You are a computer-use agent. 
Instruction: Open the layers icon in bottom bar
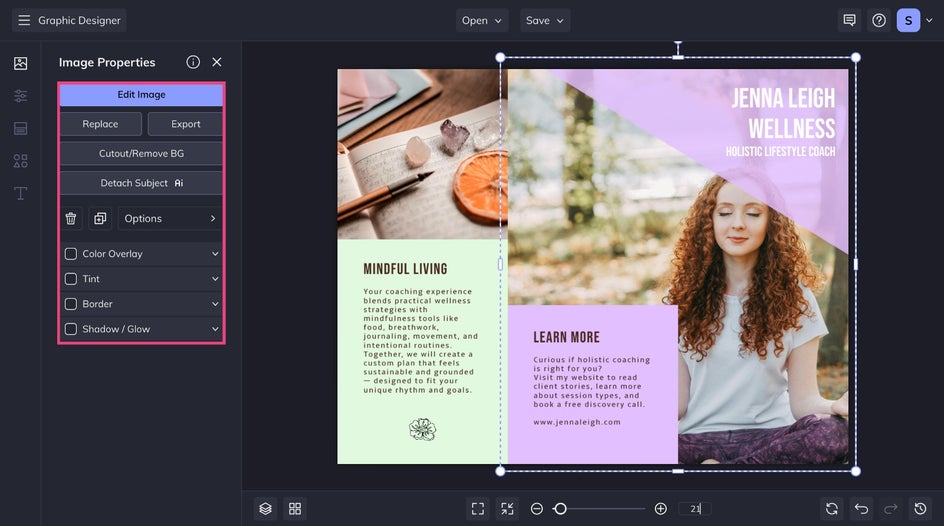[x=265, y=509]
